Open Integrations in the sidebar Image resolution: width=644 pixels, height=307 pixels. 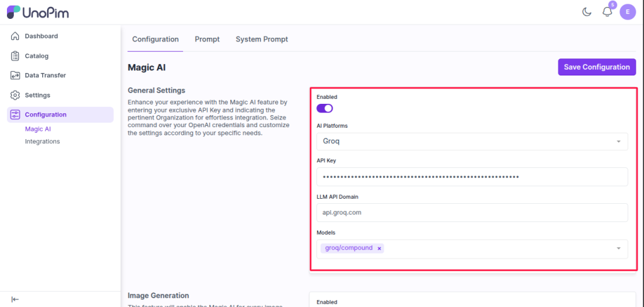[42, 142]
